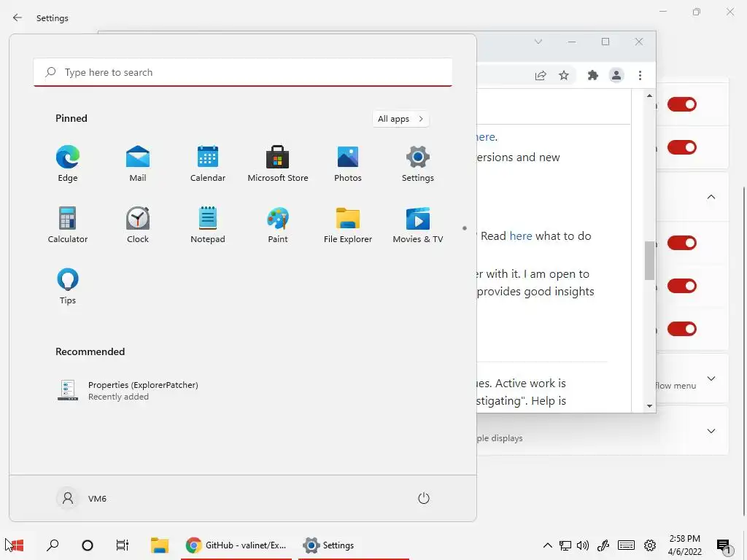Image resolution: width=747 pixels, height=560 pixels.
Task: Open notification center on taskbar
Action: 724,545
